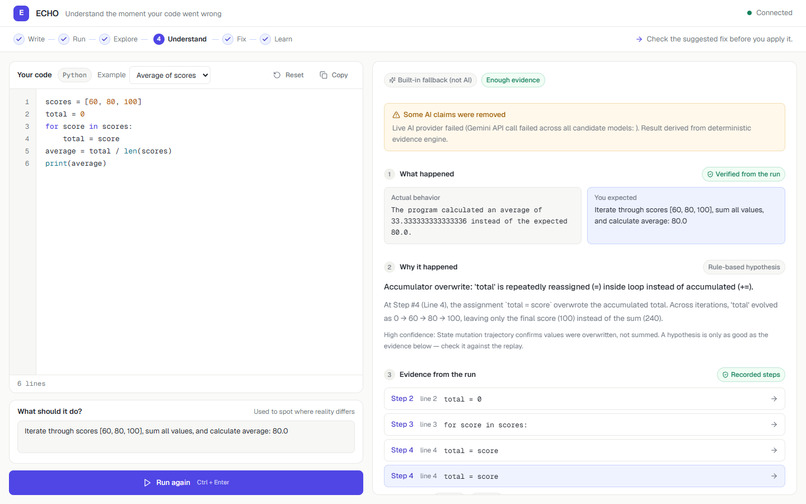Click the '6 lines' status text
The width and height of the screenshot is (806, 504).
click(31, 384)
